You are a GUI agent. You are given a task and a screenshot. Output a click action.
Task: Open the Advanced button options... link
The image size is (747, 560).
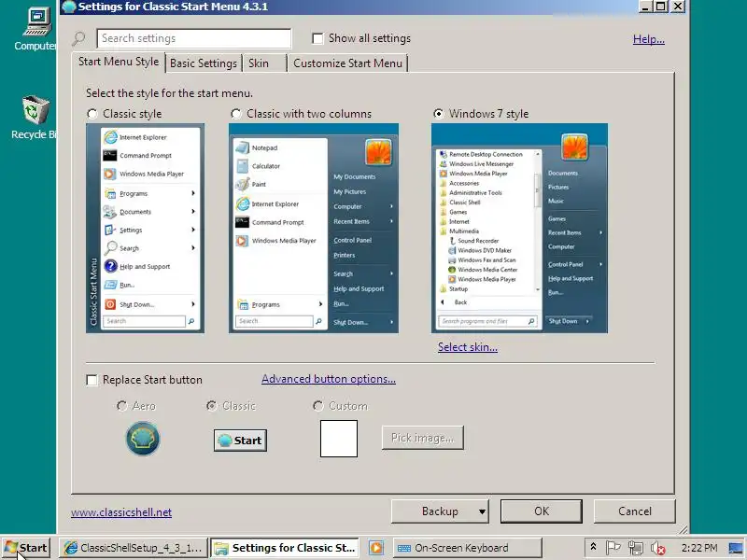click(x=329, y=379)
